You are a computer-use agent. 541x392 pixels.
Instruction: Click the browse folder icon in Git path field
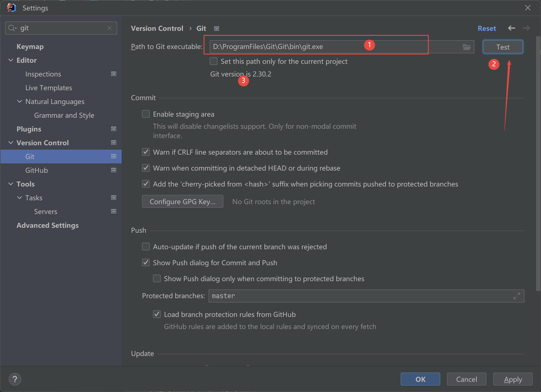pyautogui.click(x=466, y=47)
